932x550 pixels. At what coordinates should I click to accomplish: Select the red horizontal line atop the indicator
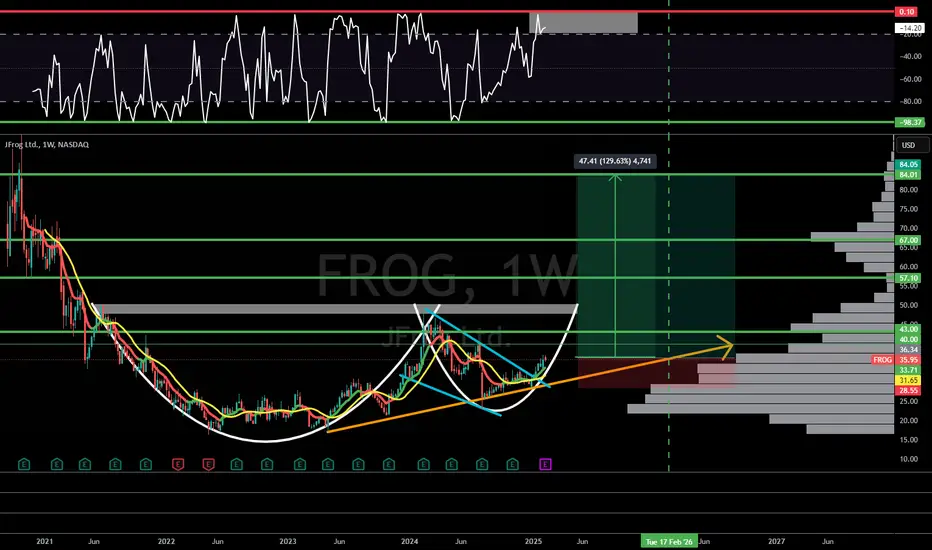click(x=447, y=12)
